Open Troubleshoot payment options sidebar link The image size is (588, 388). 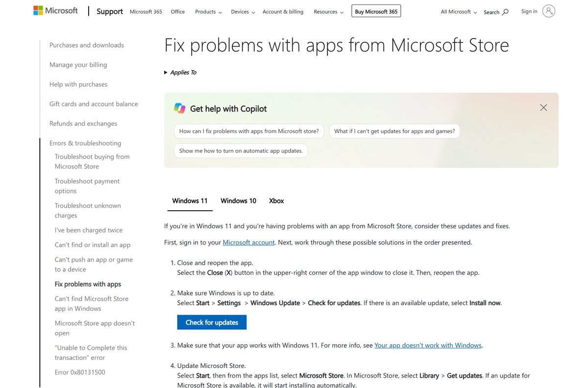[x=87, y=186]
